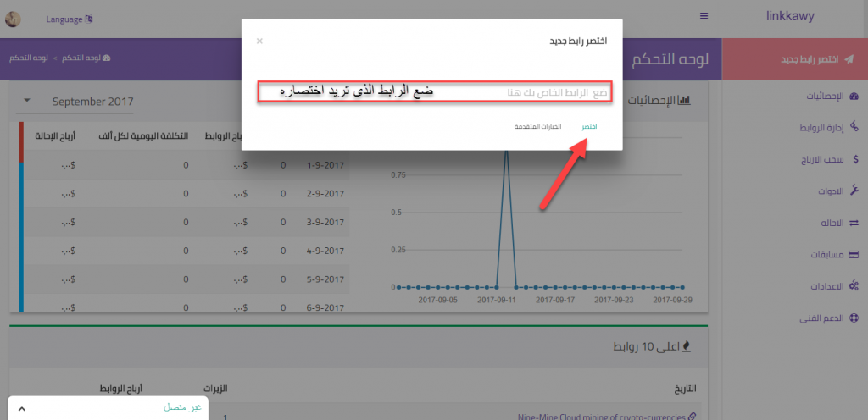Screen dimensions: 868x420
Task: Click the statistics dashboard gauge icon
Action: coord(854,97)
